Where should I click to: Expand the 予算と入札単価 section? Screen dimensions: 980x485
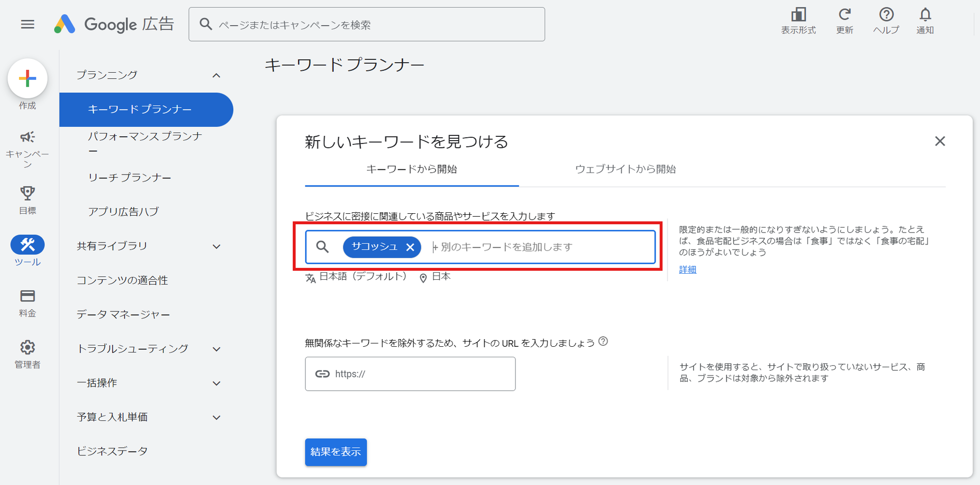click(216, 418)
